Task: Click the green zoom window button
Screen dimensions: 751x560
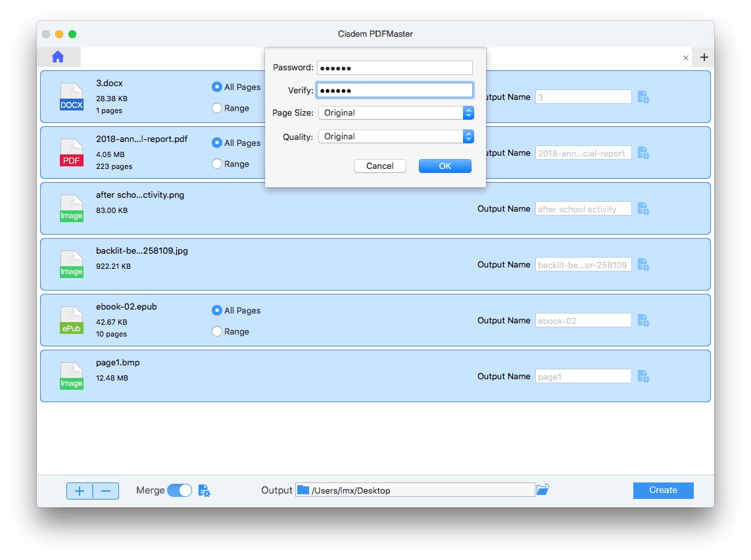Action: click(x=72, y=34)
